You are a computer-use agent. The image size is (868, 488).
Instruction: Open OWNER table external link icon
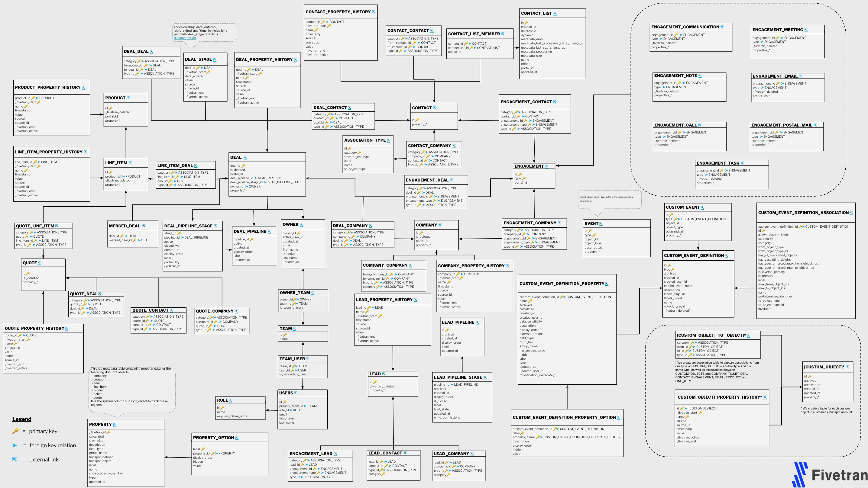pyautogui.click(x=302, y=225)
